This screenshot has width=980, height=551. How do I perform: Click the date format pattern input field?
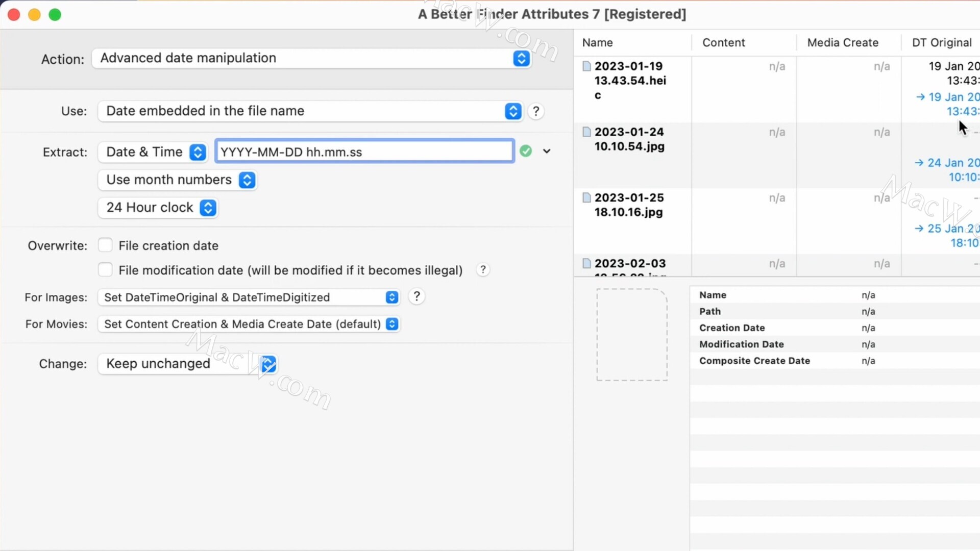click(x=364, y=152)
